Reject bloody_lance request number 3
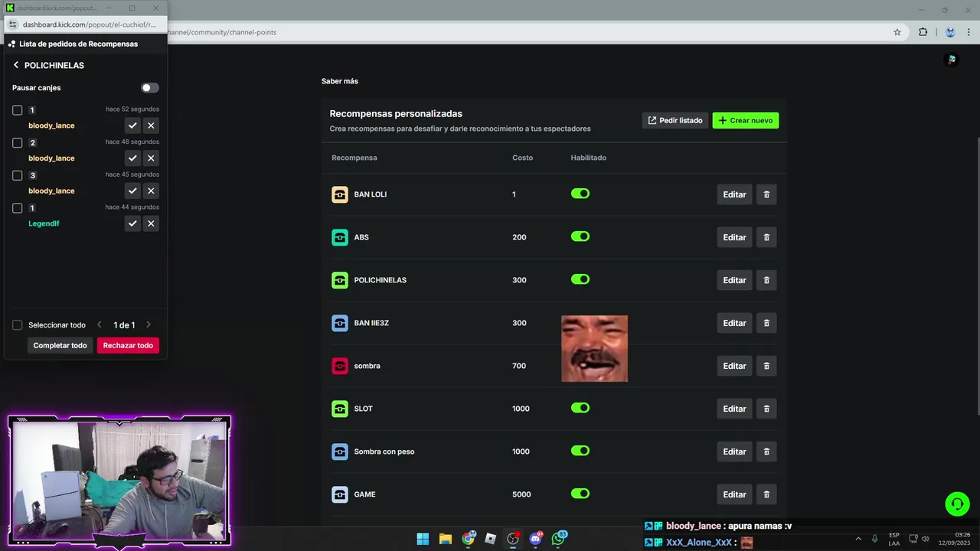980x551 pixels. [151, 191]
